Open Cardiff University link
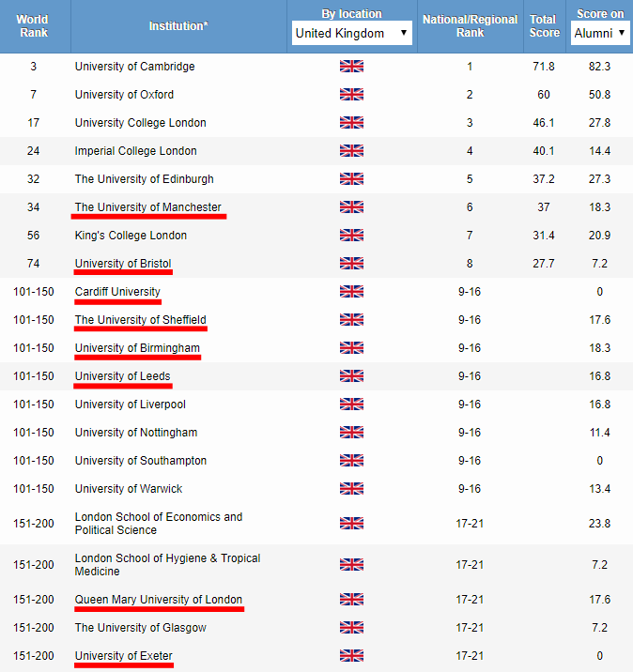633x672 pixels. (x=117, y=292)
